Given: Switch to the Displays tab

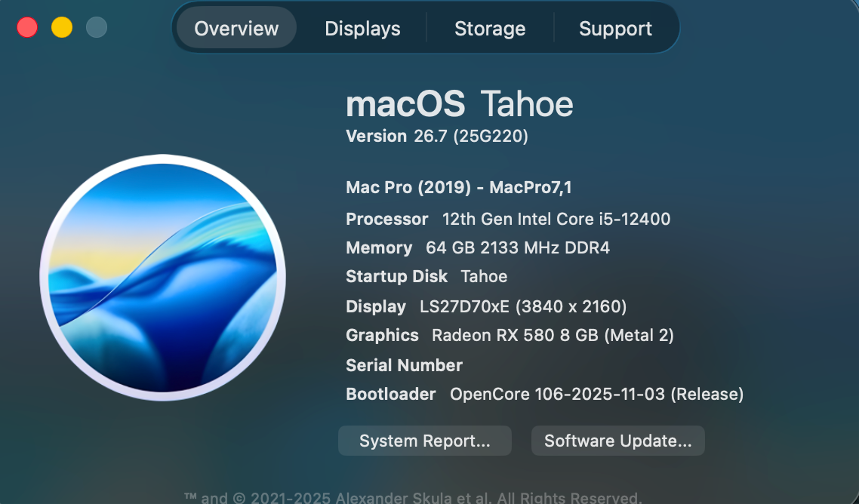Looking at the screenshot, I should point(362,29).
